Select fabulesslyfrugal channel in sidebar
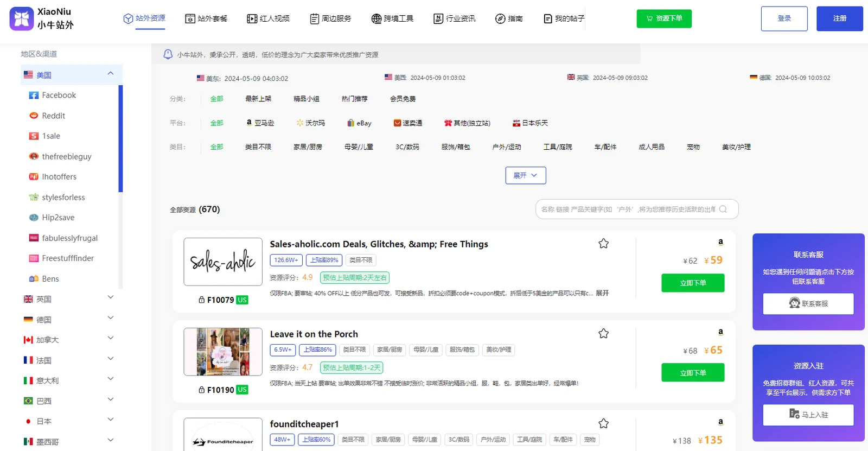The width and height of the screenshot is (868, 451). tap(63, 238)
